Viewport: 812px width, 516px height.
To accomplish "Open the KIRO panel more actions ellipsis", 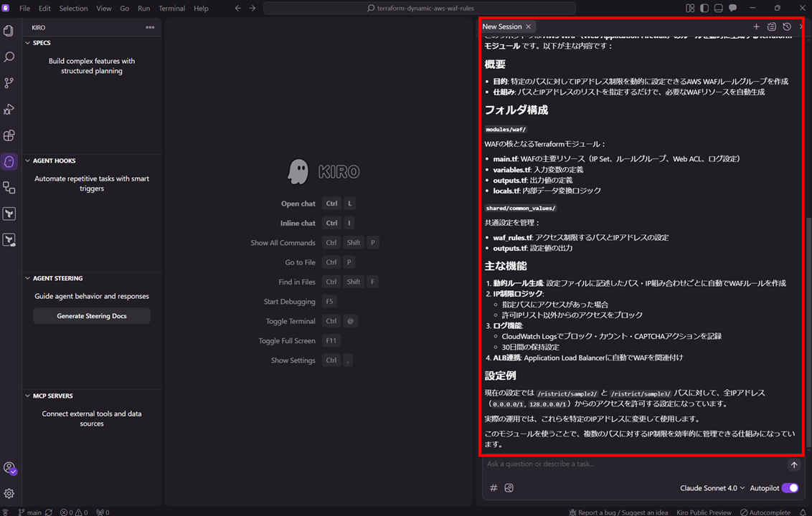I will pos(150,27).
